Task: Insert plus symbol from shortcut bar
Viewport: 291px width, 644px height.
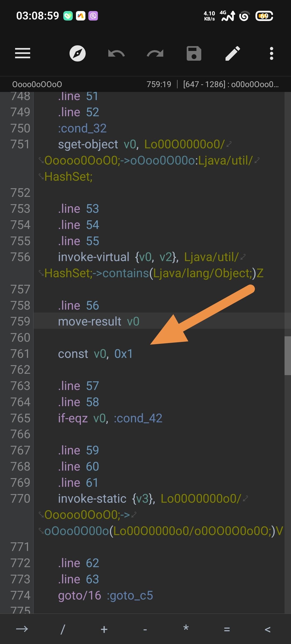Action: click(x=104, y=629)
